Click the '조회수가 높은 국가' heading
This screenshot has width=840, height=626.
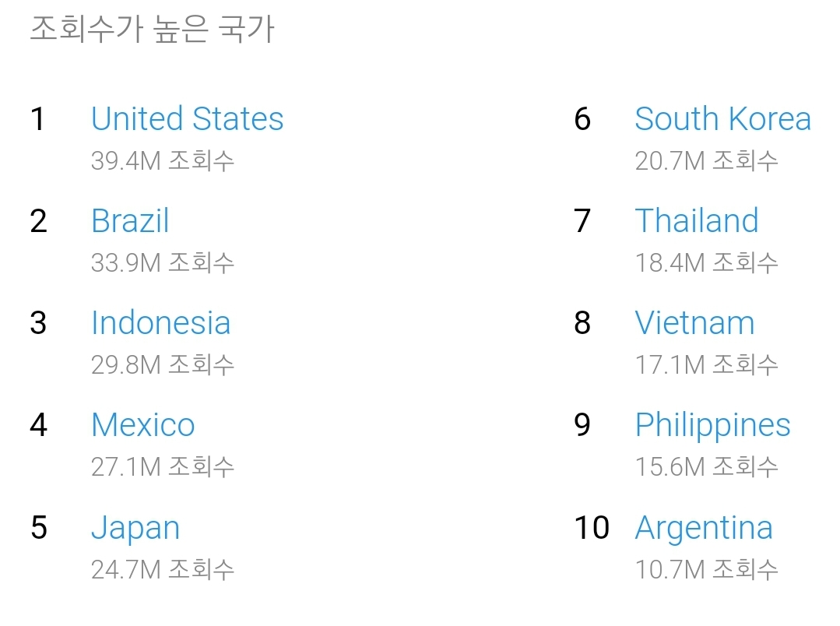coord(153,30)
